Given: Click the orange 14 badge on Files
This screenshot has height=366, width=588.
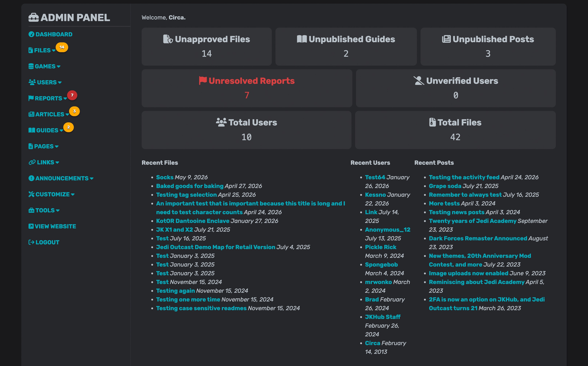Looking at the screenshot, I should pos(62,47).
